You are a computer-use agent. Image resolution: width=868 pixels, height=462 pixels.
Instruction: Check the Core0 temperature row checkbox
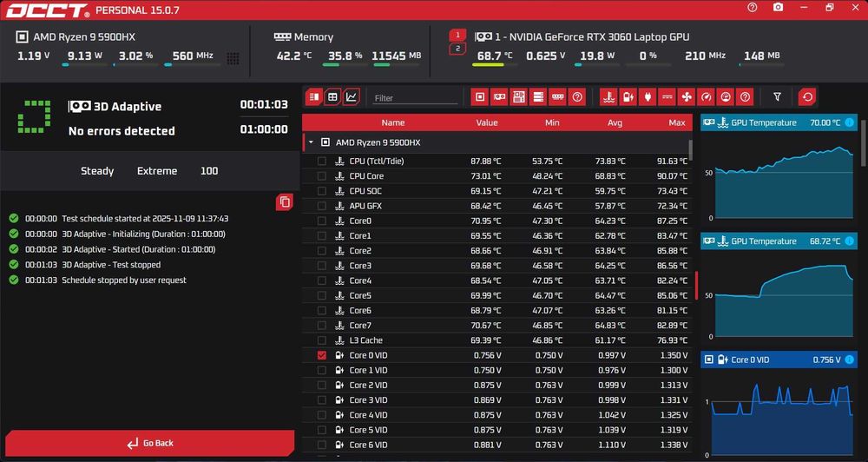tap(322, 221)
